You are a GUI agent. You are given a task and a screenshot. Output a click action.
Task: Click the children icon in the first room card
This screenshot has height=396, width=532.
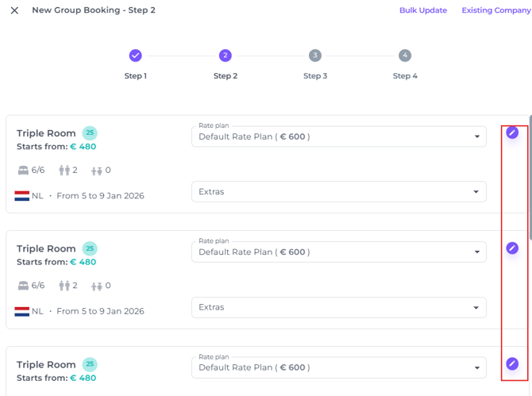(x=97, y=171)
